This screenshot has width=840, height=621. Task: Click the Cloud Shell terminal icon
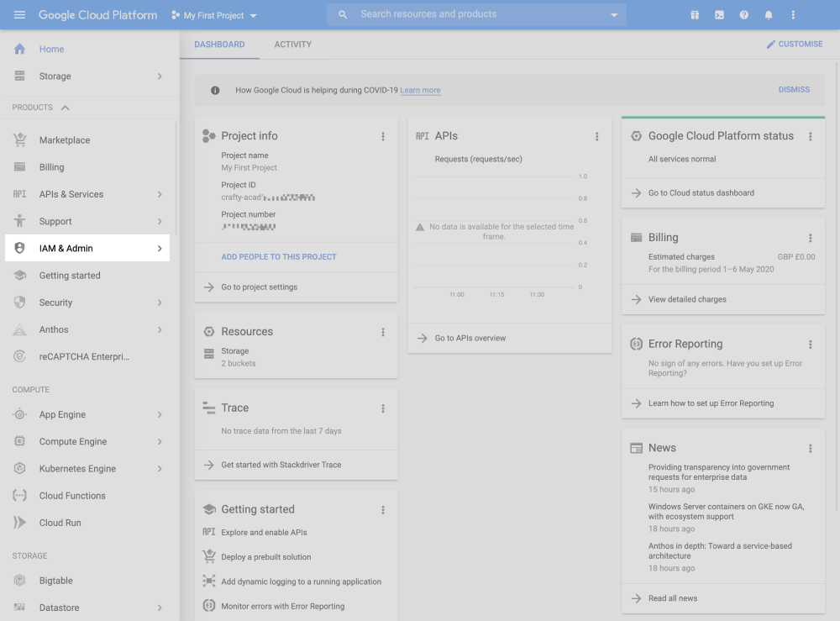(x=719, y=15)
